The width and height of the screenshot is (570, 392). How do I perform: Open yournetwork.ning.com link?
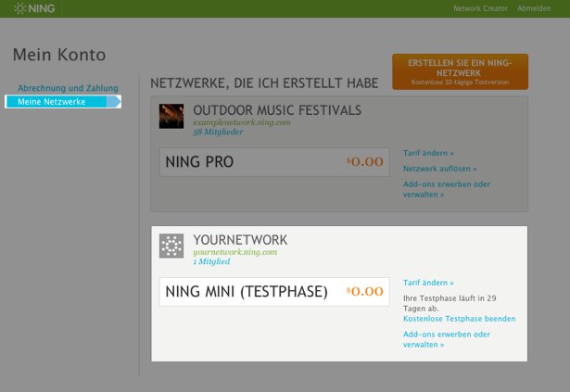click(x=234, y=252)
